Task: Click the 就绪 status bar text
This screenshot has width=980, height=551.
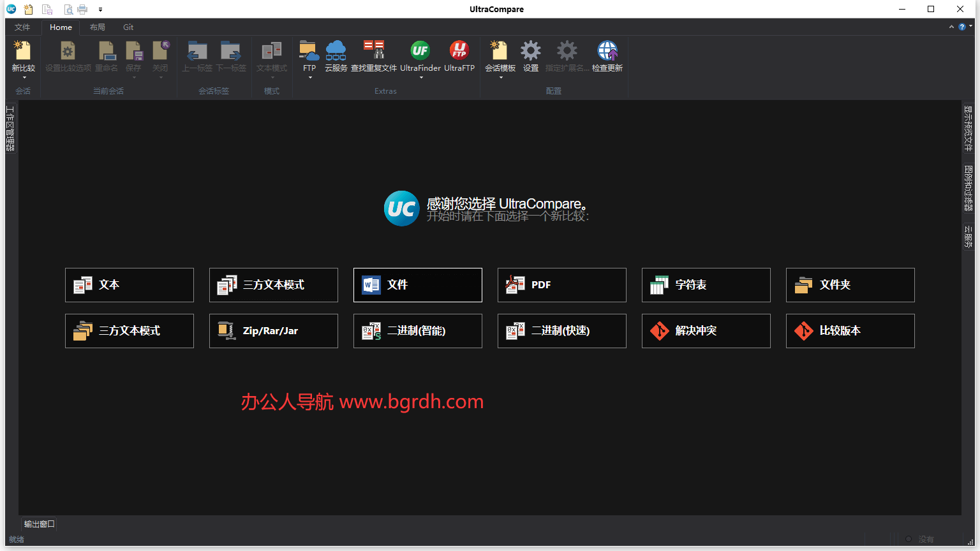Action: click(17, 540)
